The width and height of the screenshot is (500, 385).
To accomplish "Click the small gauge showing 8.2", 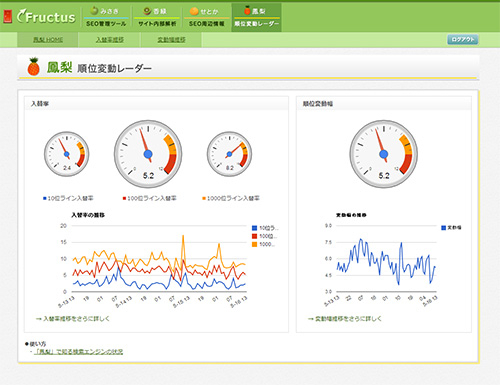I will (229, 154).
